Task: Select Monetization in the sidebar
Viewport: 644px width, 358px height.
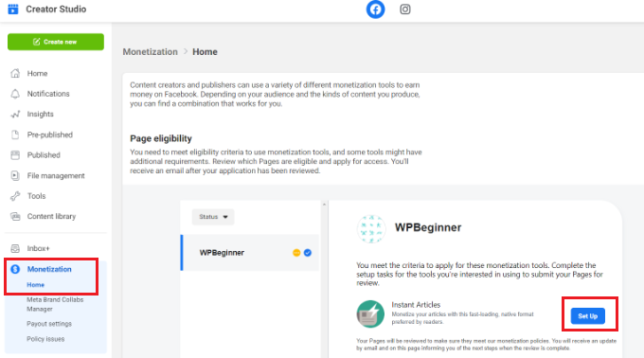Action: (49, 269)
